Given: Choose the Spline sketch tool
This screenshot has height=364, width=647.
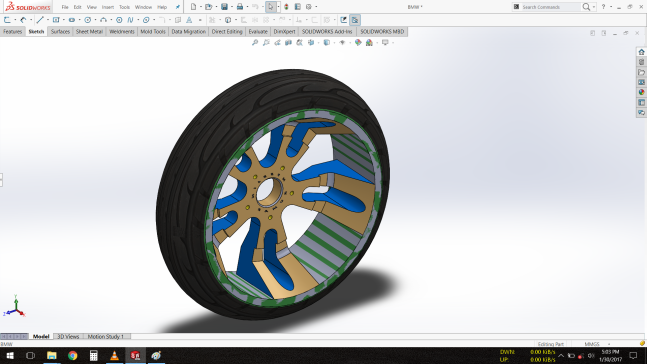Looking at the screenshot, I should [130, 20].
